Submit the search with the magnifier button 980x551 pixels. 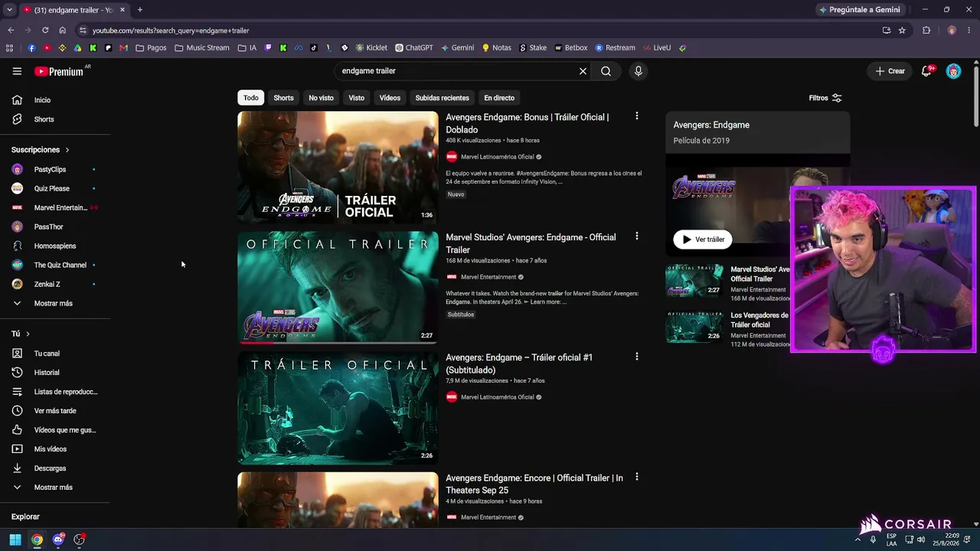pos(606,71)
